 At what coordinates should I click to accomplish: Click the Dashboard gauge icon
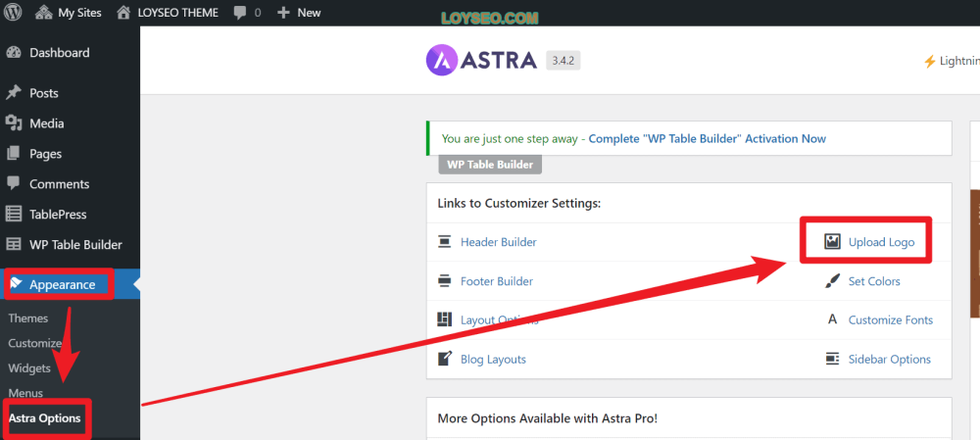point(14,53)
